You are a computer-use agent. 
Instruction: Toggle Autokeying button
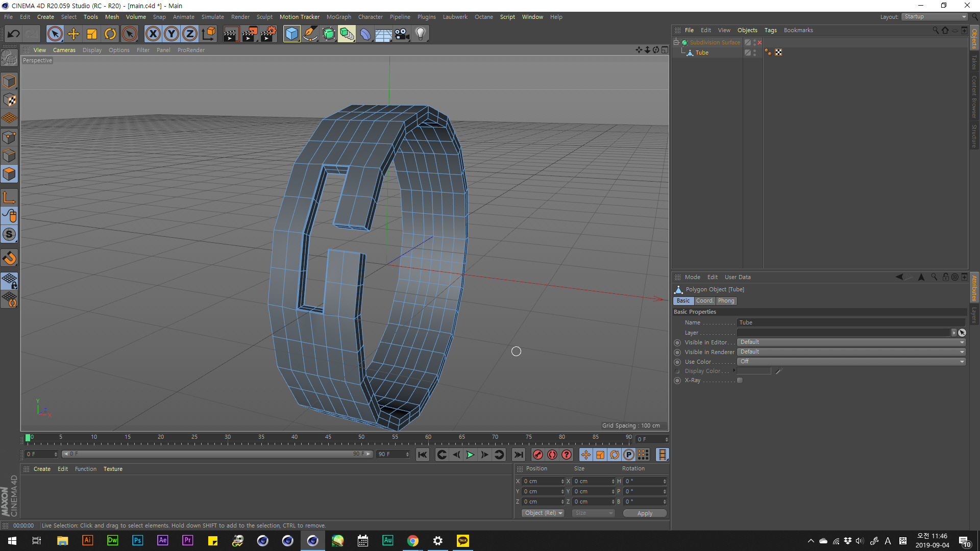[x=552, y=455]
